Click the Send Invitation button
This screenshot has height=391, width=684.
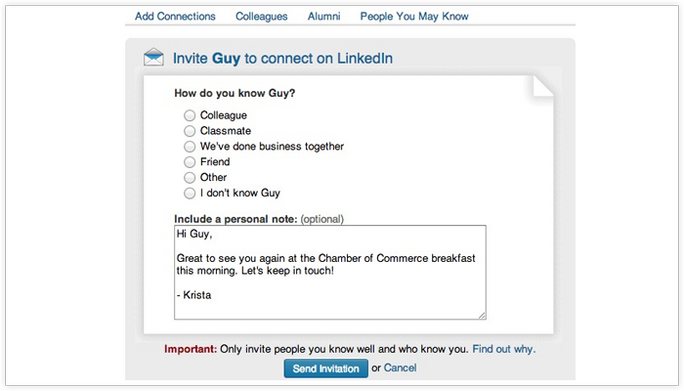(326, 369)
